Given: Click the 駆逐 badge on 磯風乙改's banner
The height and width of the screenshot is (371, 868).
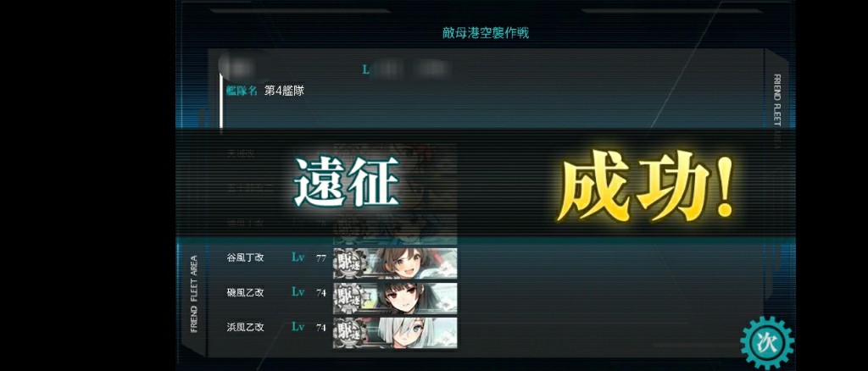Looking at the screenshot, I should click(x=348, y=297).
